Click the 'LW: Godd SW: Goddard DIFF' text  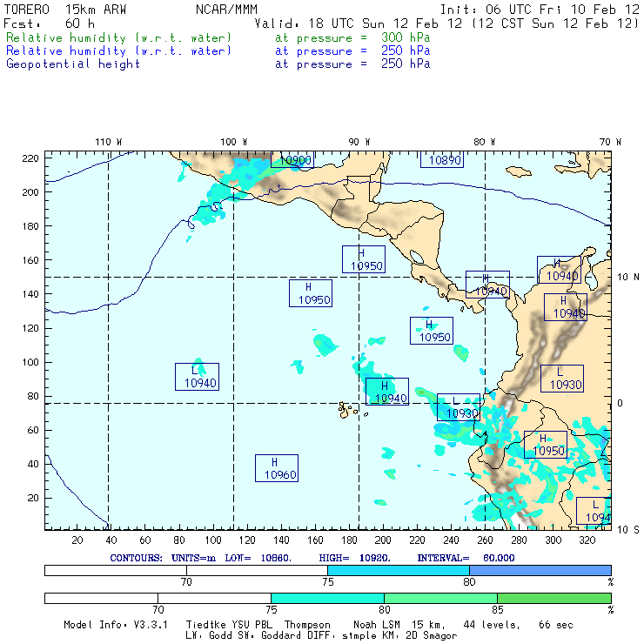pos(258,636)
